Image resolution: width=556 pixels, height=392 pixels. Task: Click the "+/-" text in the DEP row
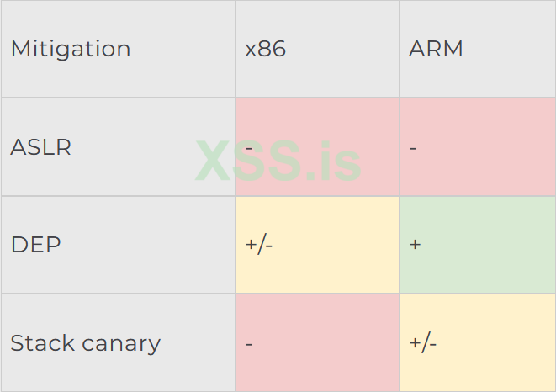[259, 245]
